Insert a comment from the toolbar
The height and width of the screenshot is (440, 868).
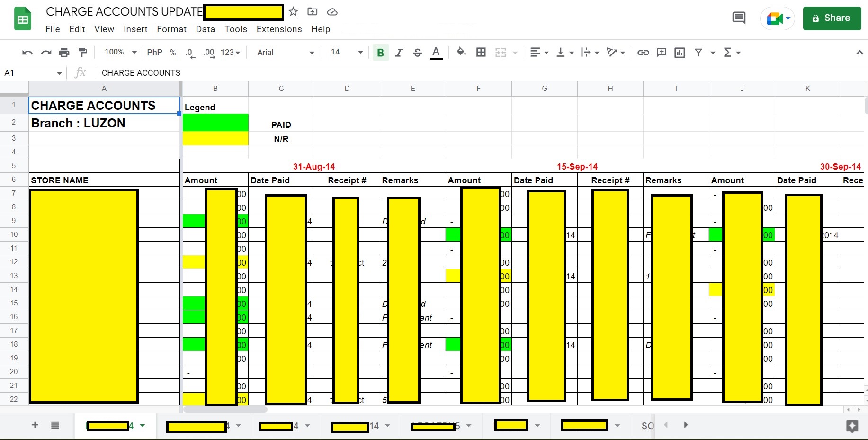[662, 52]
